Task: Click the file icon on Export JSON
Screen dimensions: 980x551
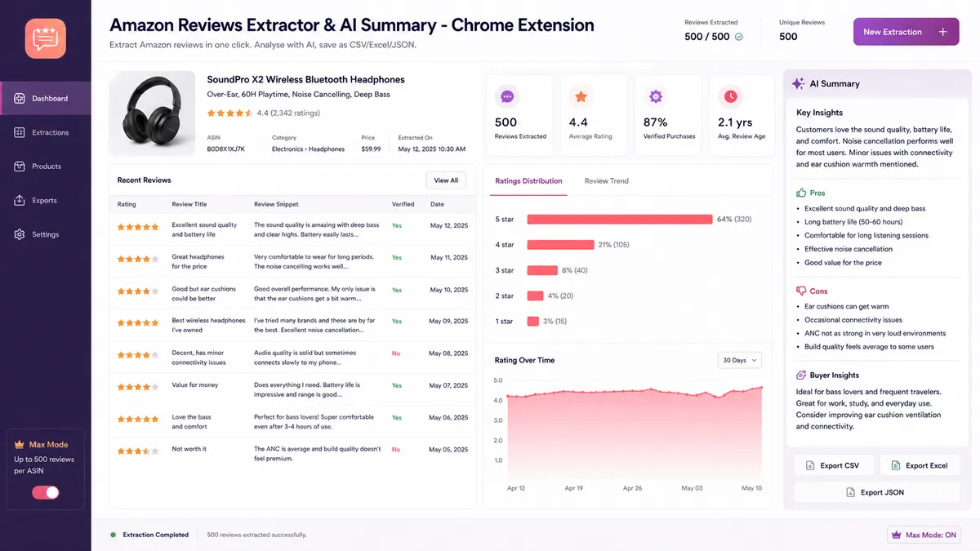Action: tap(850, 492)
